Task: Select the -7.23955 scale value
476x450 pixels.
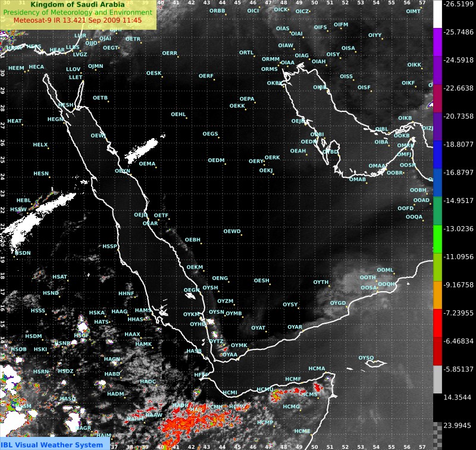Action: [x=458, y=313]
